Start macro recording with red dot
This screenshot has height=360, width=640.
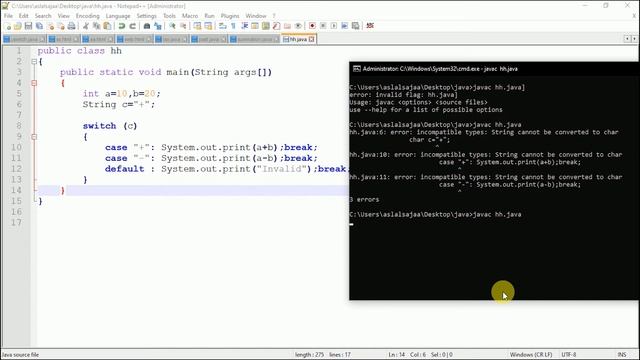pos(312,26)
